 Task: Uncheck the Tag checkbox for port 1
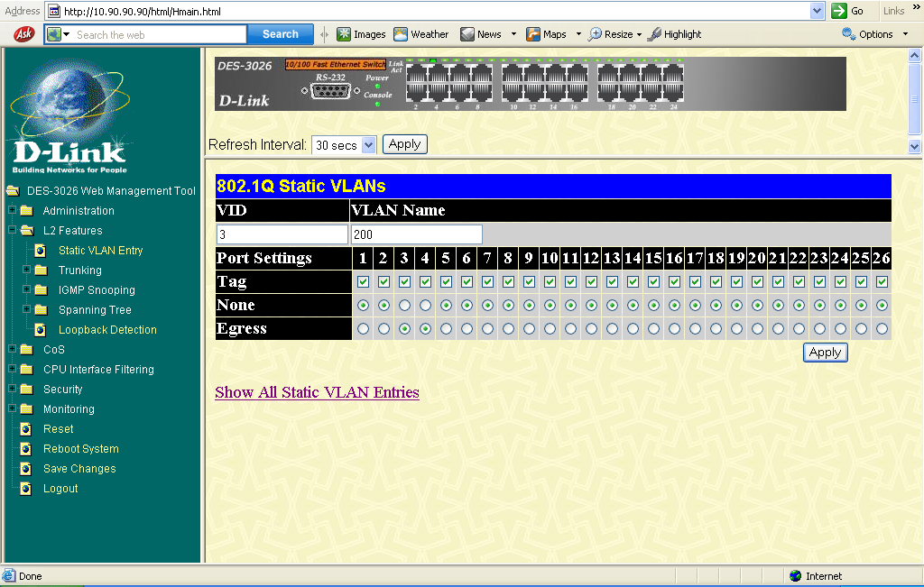[x=363, y=282]
